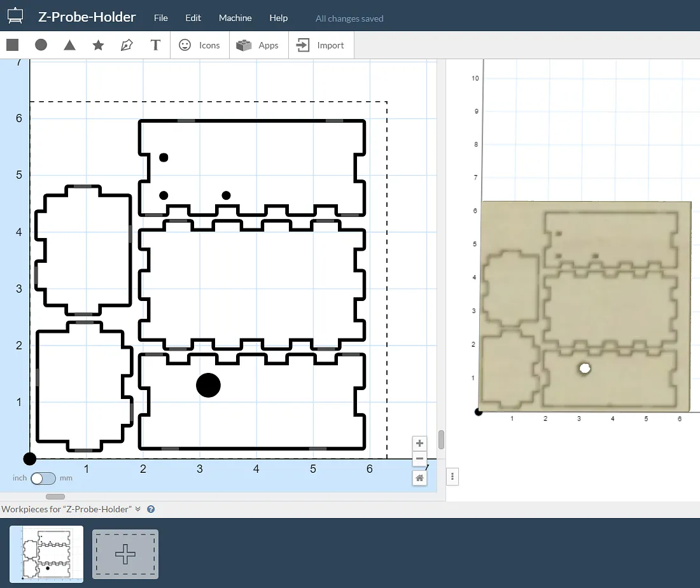Screen dimensions: 700x588
Task: Expand the Workpieces chevron
Action: (138, 509)
